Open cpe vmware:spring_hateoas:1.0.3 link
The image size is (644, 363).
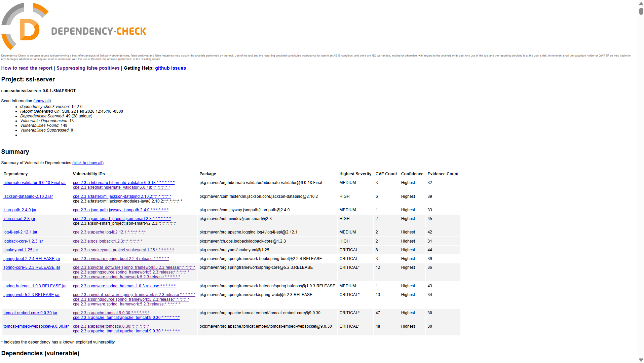click(124, 286)
